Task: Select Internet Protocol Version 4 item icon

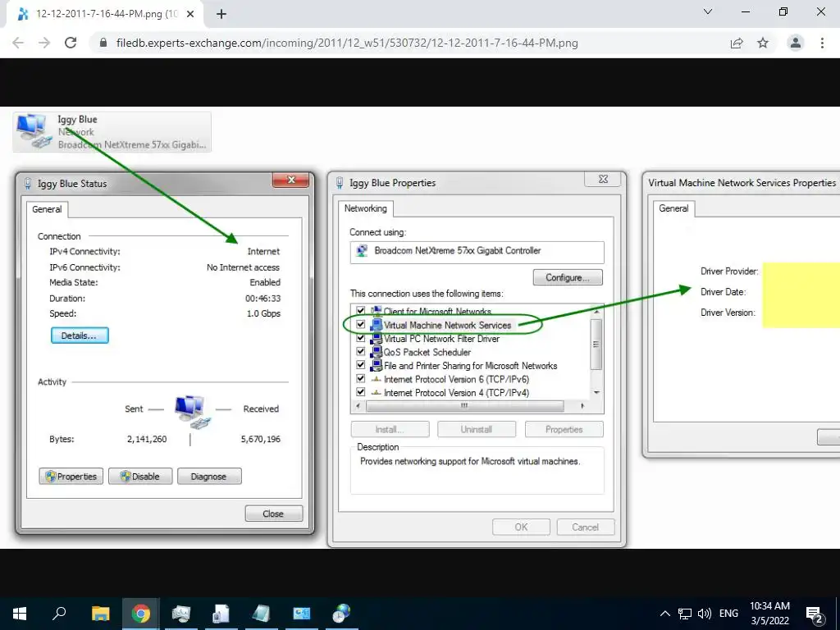Action: coord(376,392)
